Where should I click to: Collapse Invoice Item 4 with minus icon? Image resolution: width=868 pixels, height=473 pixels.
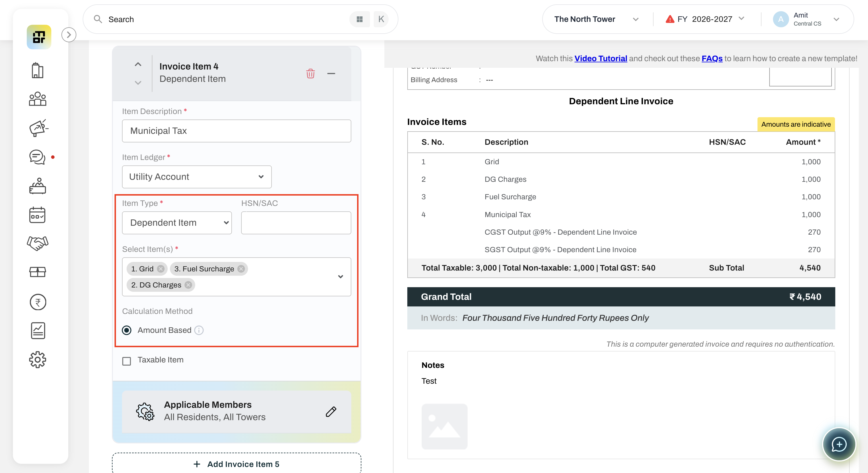(x=331, y=74)
